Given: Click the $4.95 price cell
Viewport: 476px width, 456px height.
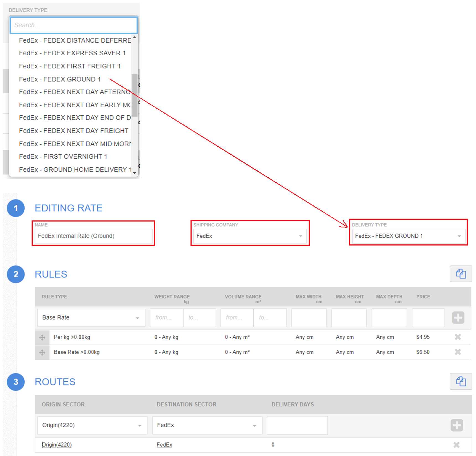Looking at the screenshot, I should click(x=423, y=337).
